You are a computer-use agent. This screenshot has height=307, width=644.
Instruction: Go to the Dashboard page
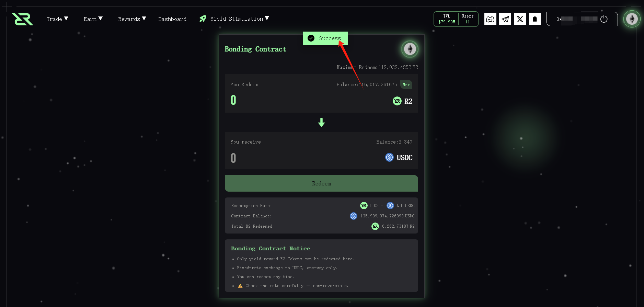coord(172,19)
